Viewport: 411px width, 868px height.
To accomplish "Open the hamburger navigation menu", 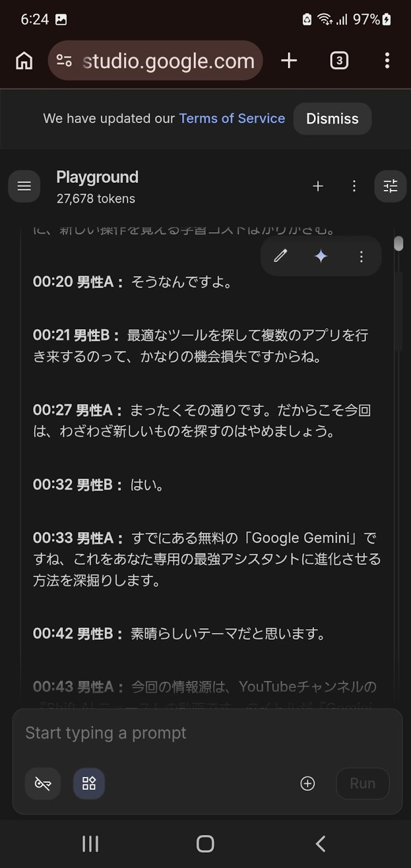I will coord(24,186).
